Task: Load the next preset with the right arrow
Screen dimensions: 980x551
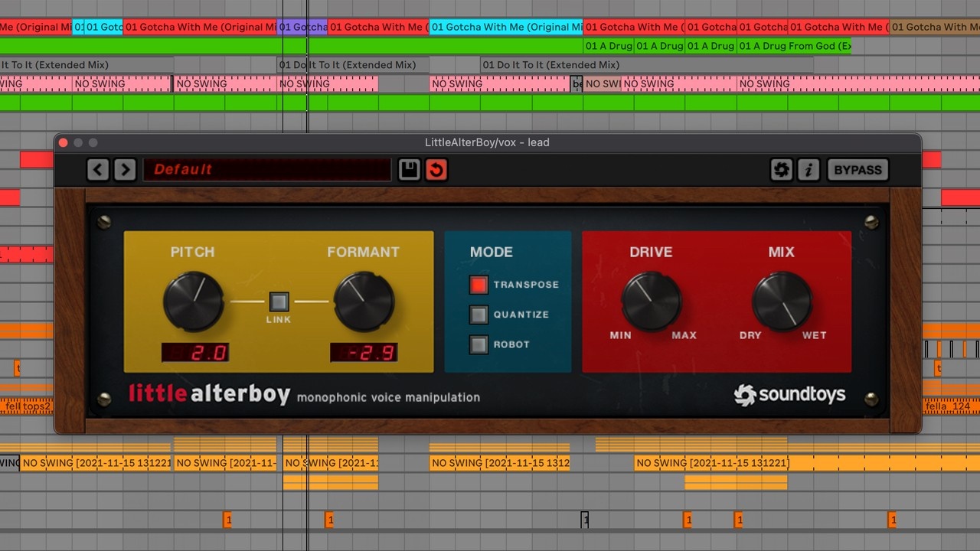Action: (125, 170)
